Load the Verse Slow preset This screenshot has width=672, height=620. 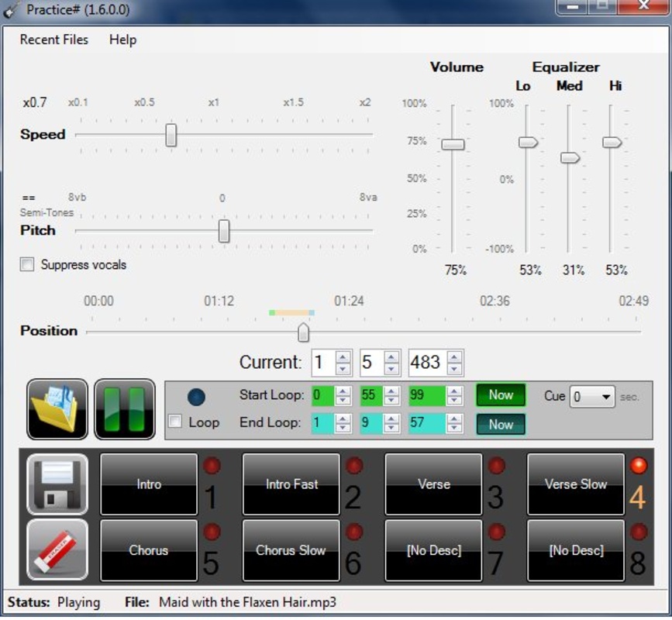coord(576,484)
